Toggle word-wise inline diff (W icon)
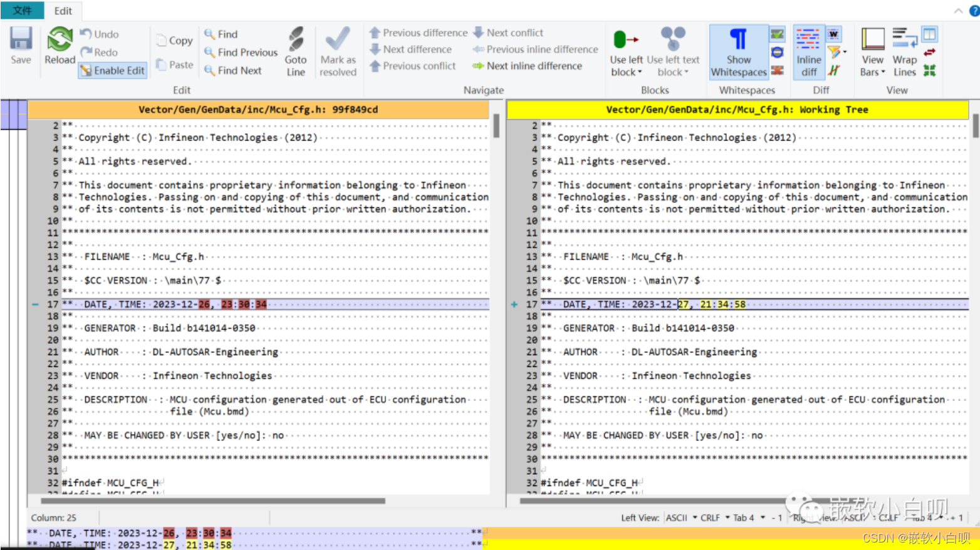 coord(833,34)
